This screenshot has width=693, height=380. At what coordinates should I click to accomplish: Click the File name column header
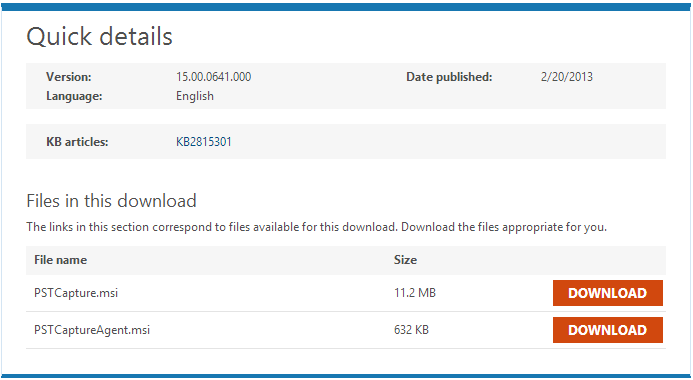click(x=61, y=260)
